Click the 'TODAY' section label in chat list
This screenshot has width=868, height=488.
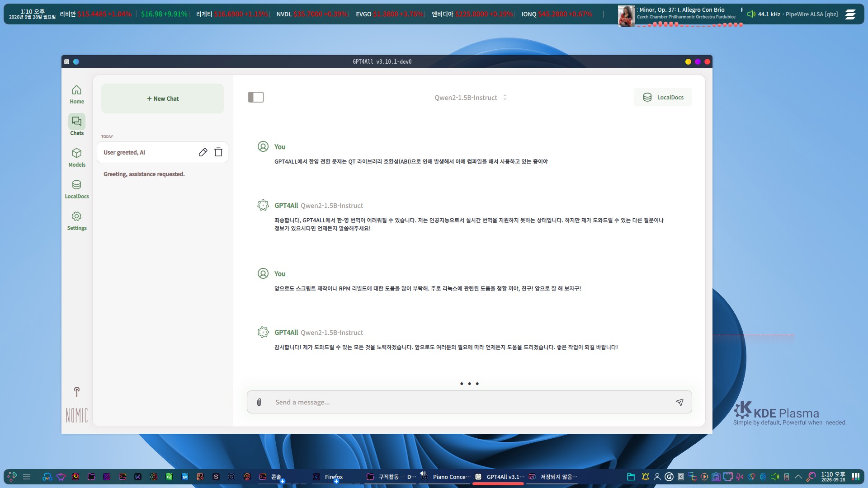(107, 136)
